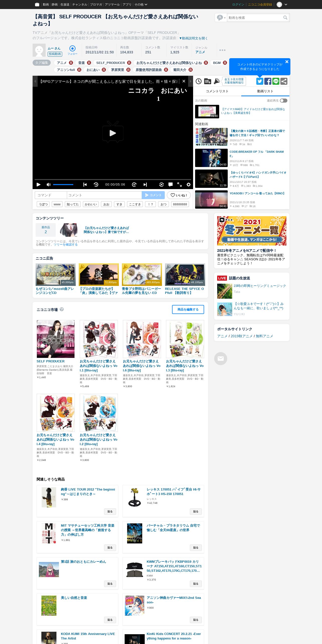Image resolution: width=322 pixels, height=644 pixels.
Task: Close the RPGアツマール marquee banner
Action: [x=184, y=81]
